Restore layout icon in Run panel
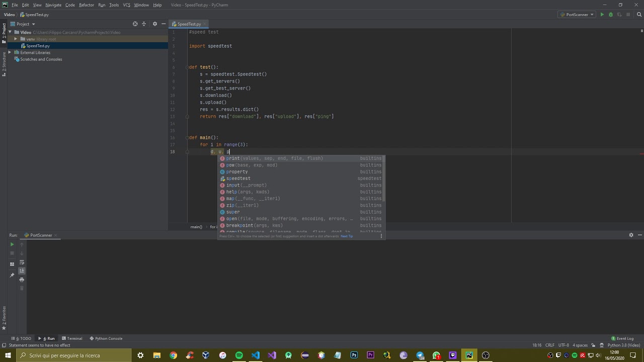This screenshot has width=644, height=362. pos(12,264)
